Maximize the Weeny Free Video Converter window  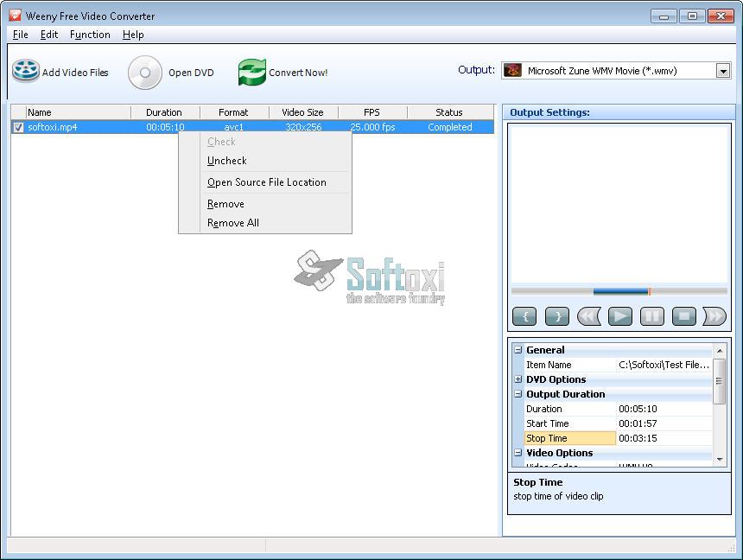[x=692, y=16]
